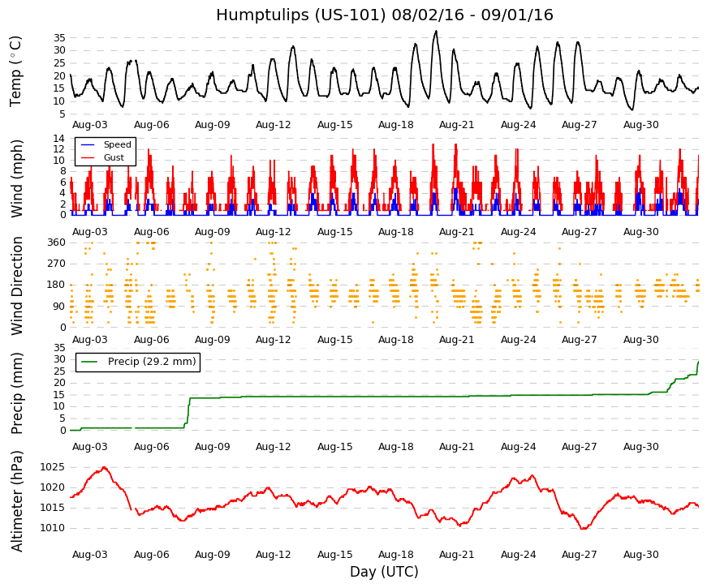The height and width of the screenshot is (588, 707).
Task: Click the Precip (mm) axis label
Action: 16,393
